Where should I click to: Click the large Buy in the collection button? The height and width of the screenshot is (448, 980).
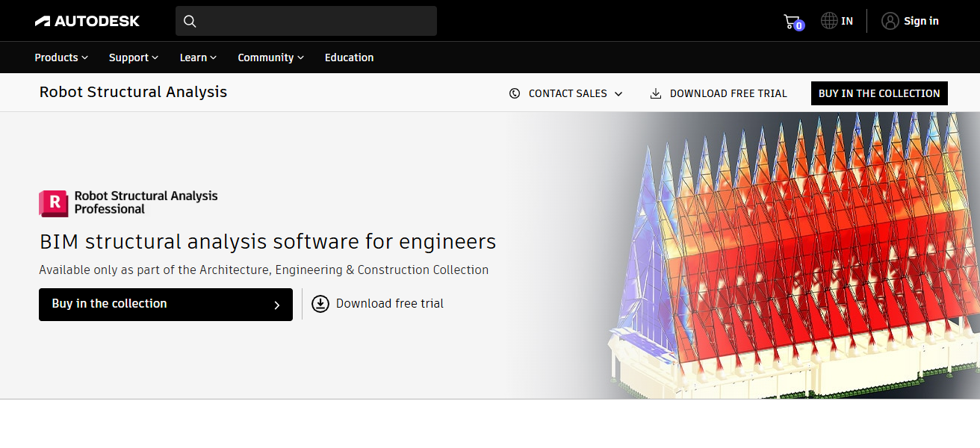click(x=166, y=305)
